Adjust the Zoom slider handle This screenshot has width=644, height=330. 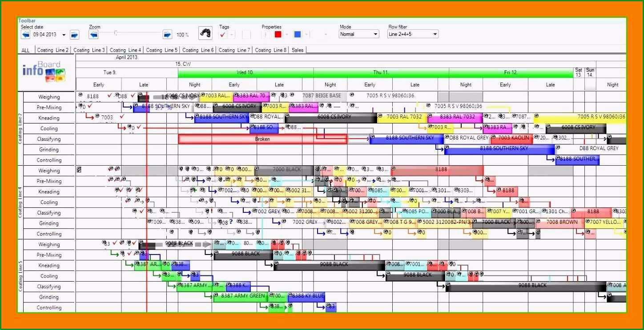[116, 33]
